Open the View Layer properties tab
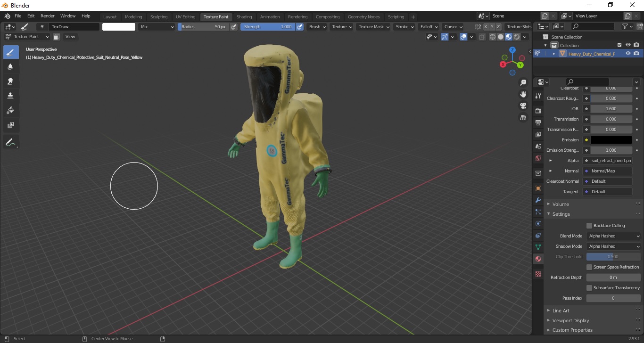Screen dimensions: 644x343 (538, 134)
